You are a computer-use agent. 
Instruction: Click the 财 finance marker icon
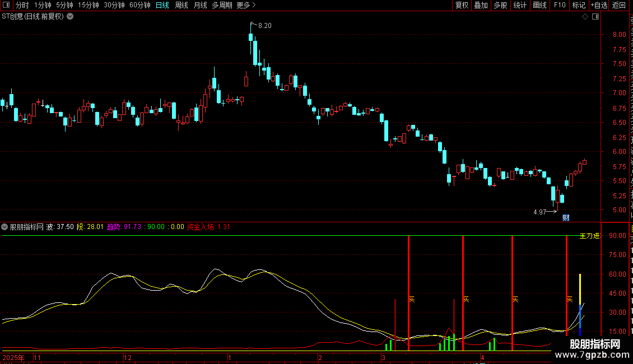(x=566, y=218)
